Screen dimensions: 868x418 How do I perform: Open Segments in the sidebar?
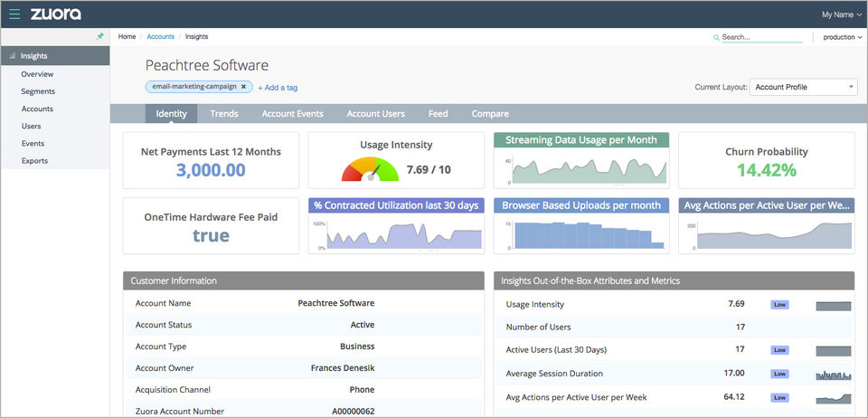pos(38,91)
